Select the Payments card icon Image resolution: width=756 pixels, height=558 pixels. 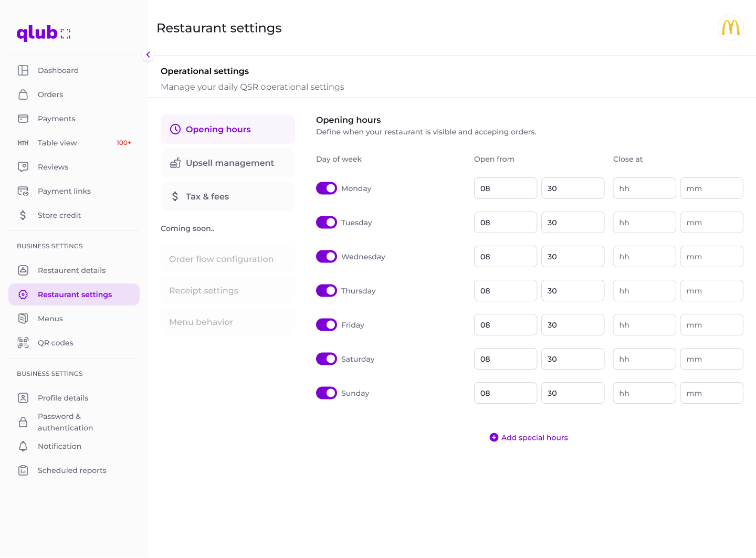pyautogui.click(x=23, y=119)
